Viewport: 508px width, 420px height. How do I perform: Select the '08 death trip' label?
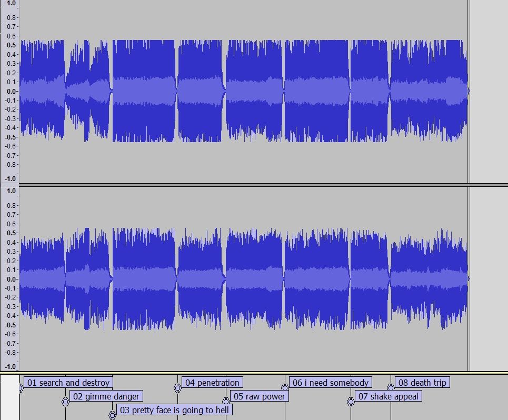point(423,383)
